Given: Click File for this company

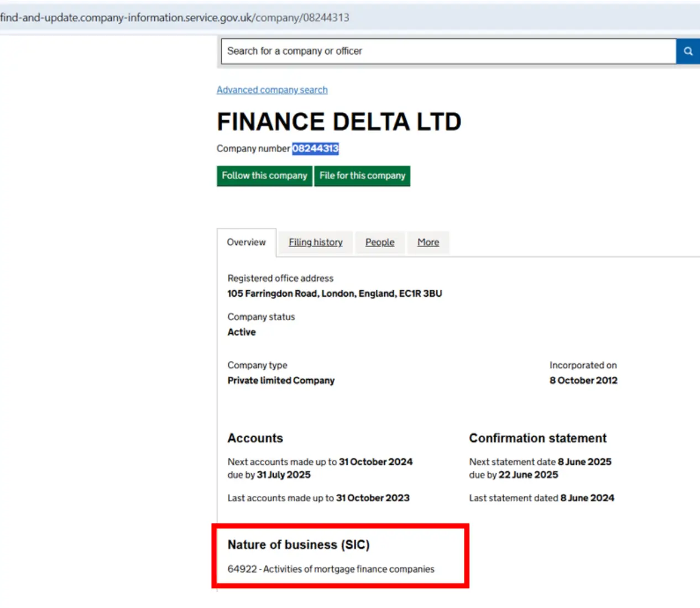Looking at the screenshot, I should pos(362,176).
